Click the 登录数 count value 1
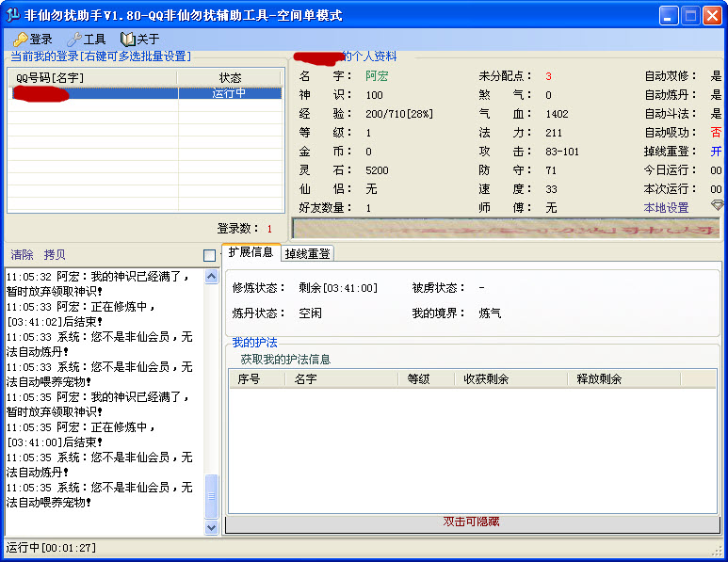The width and height of the screenshot is (728, 562). click(269, 229)
